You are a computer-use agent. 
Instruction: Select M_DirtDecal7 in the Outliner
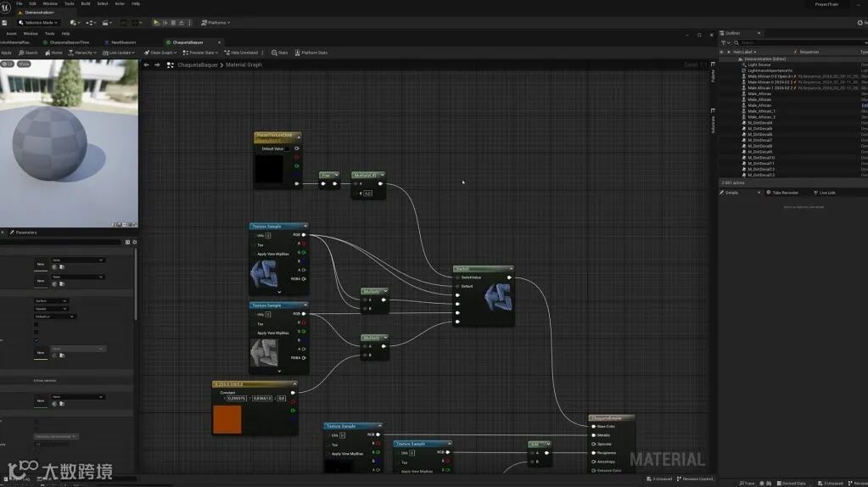[759, 140]
